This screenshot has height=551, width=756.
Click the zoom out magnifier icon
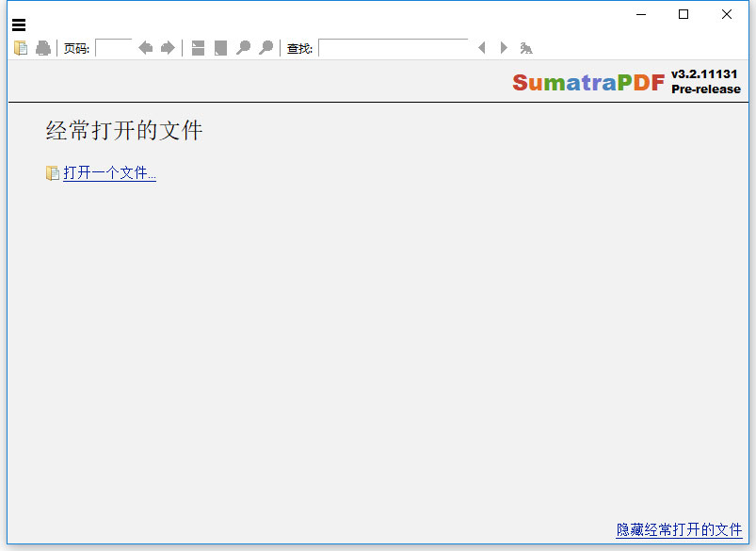(243, 48)
